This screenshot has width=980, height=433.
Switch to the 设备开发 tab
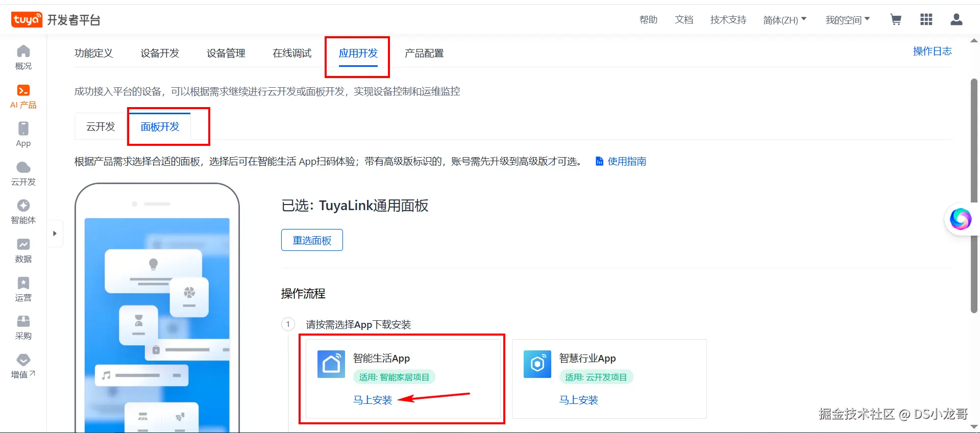(160, 53)
